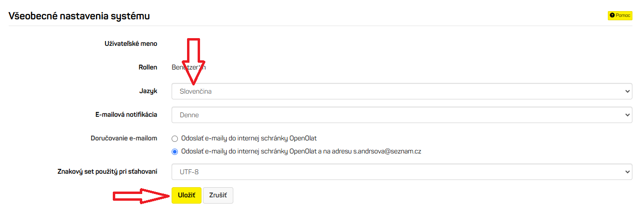The height and width of the screenshot is (207, 644).
Task: Click the Všeobecné nastavenia systému heading
Action: tap(80, 16)
